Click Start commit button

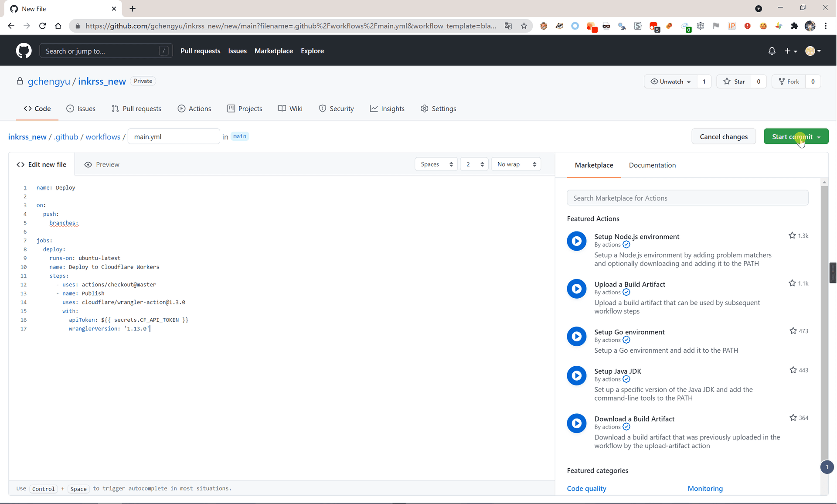point(796,136)
